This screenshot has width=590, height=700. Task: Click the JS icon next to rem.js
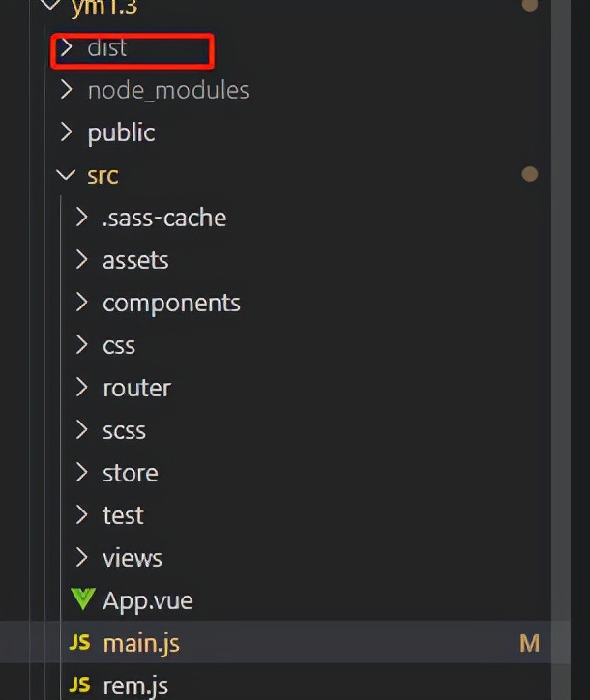(x=81, y=685)
